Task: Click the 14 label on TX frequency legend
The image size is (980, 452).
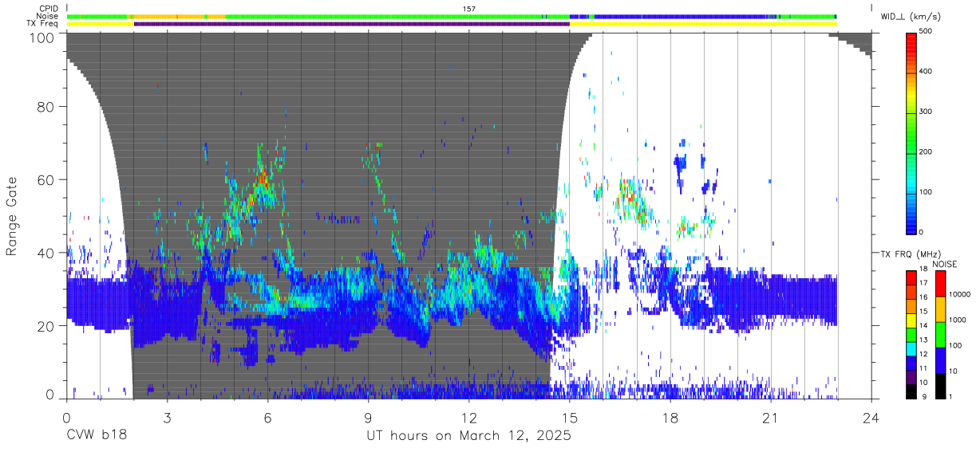Action: click(925, 327)
